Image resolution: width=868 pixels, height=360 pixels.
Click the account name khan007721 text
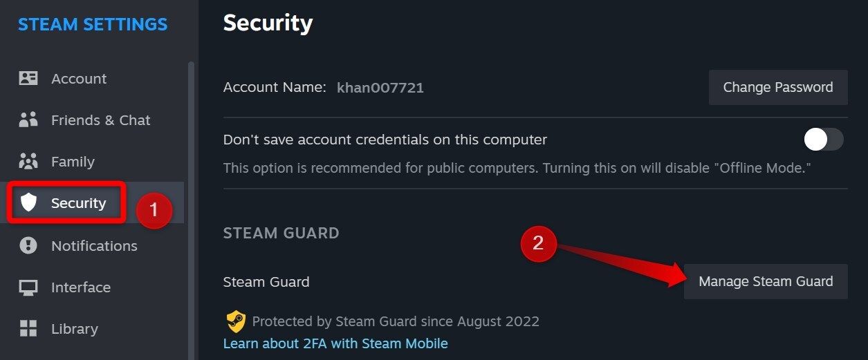click(380, 88)
